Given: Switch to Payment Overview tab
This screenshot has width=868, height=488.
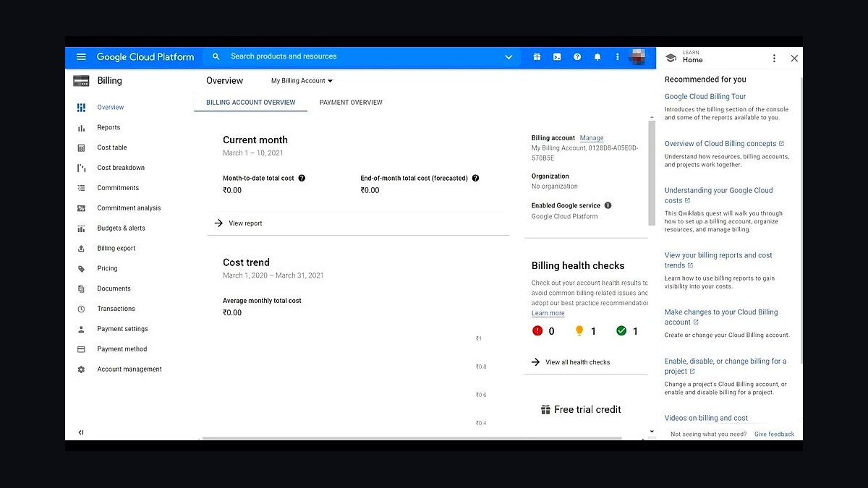Looking at the screenshot, I should pyautogui.click(x=351, y=103).
